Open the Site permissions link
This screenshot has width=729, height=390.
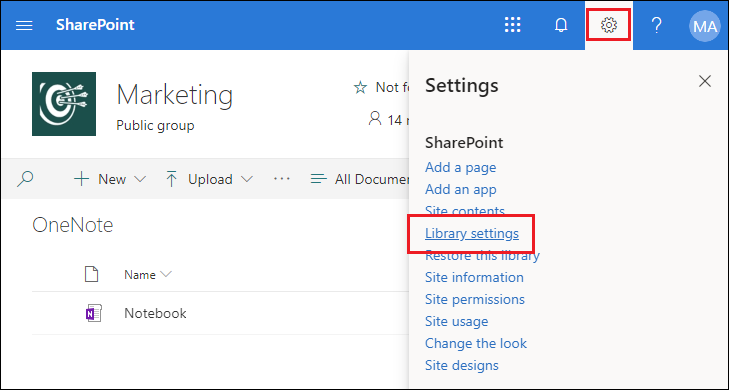click(x=475, y=299)
